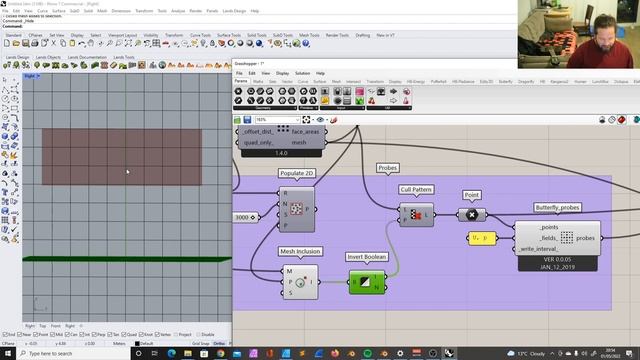
Task: Click the lock icon in Rhino toolbar
Action: pyautogui.click(x=212, y=43)
